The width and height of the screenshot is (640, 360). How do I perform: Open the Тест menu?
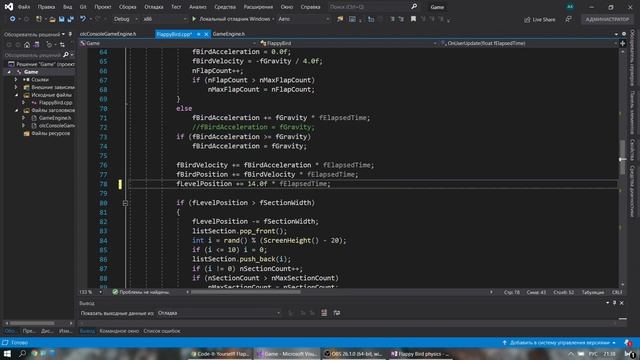[x=176, y=7]
